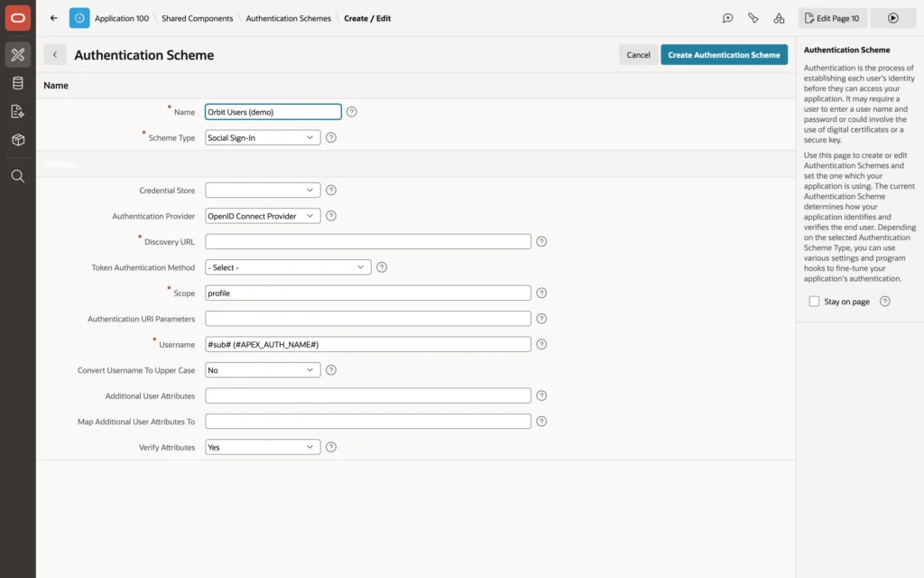Click Create Authentication Scheme button
Image resolution: width=924 pixels, height=578 pixels.
(x=724, y=55)
